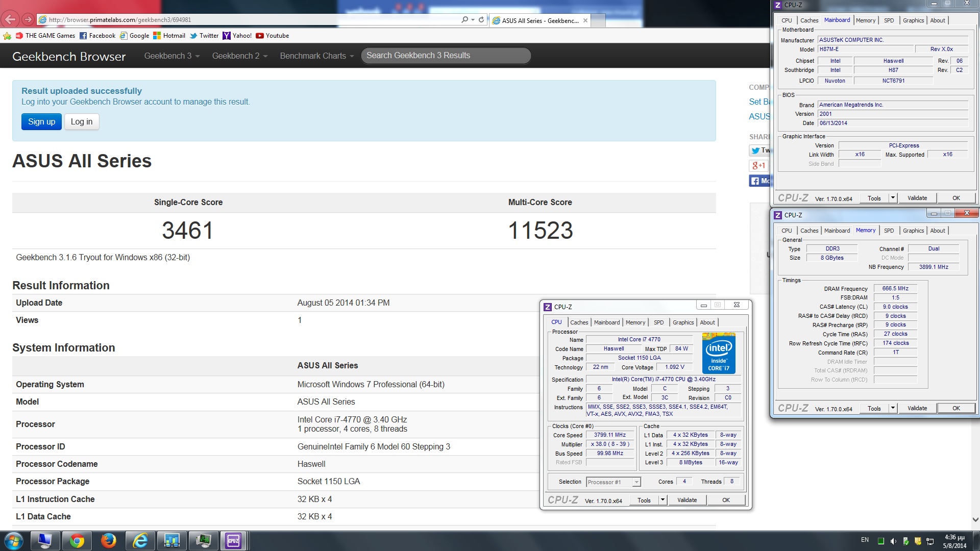Open the Processor #1 selection combo box

coord(613,482)
